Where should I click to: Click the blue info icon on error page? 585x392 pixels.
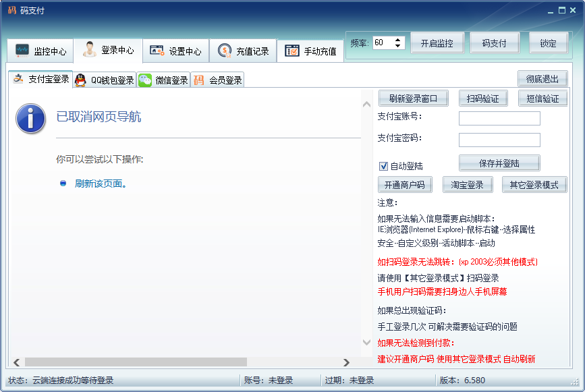tap(30, 119)
